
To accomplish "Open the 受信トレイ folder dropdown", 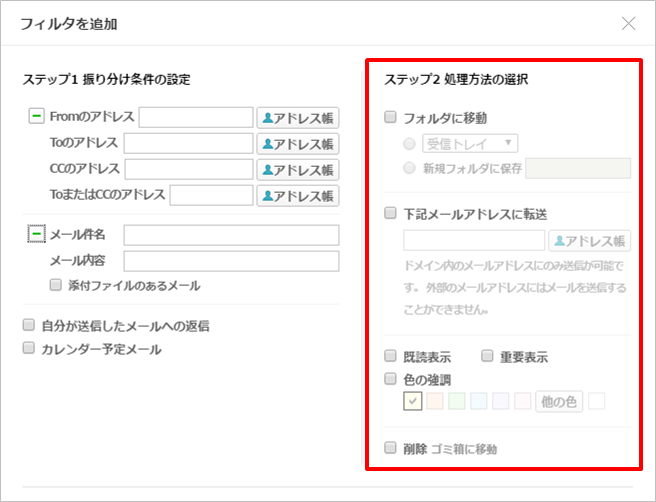I will (x=470, y=143).
